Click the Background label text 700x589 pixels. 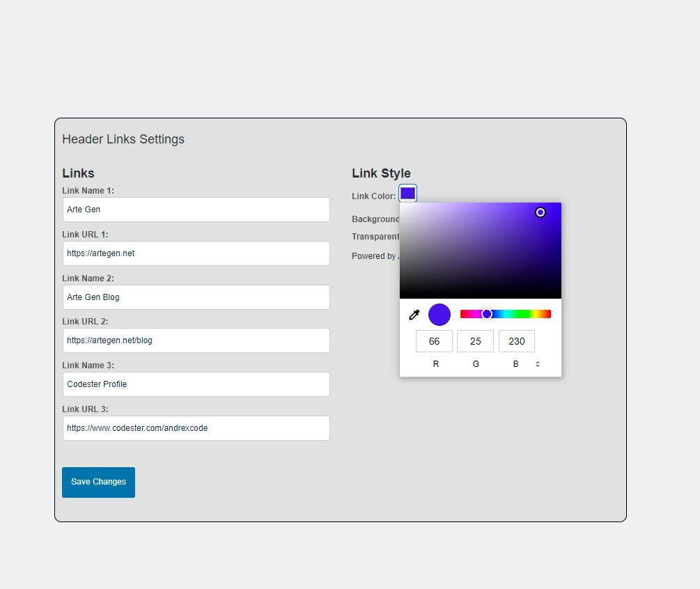(375, 219)
